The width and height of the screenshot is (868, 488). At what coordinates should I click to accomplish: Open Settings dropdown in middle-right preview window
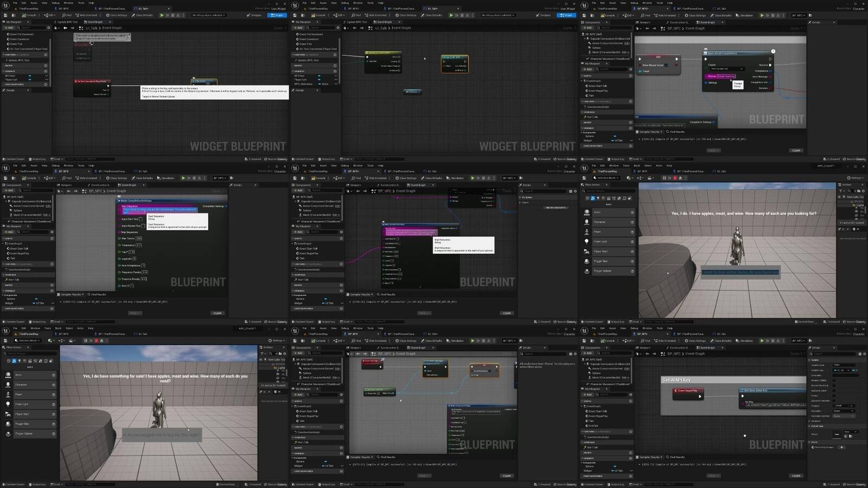pyautogui.click(x=855, y=178)
